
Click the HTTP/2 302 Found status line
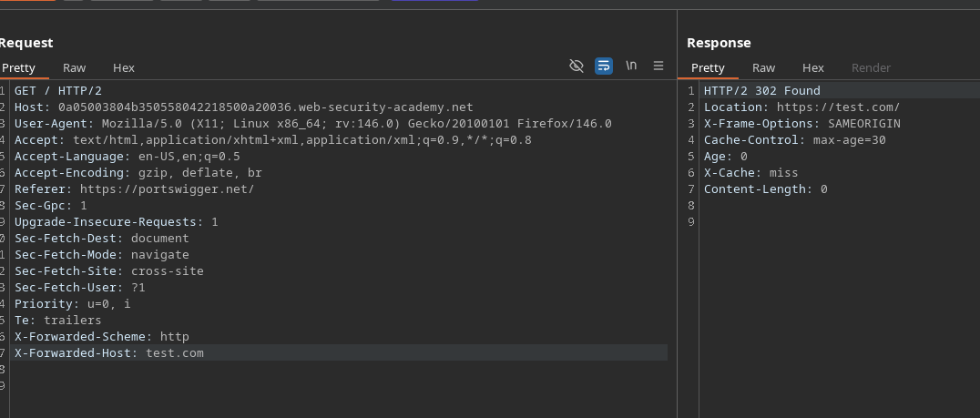[x=761, y=90]
